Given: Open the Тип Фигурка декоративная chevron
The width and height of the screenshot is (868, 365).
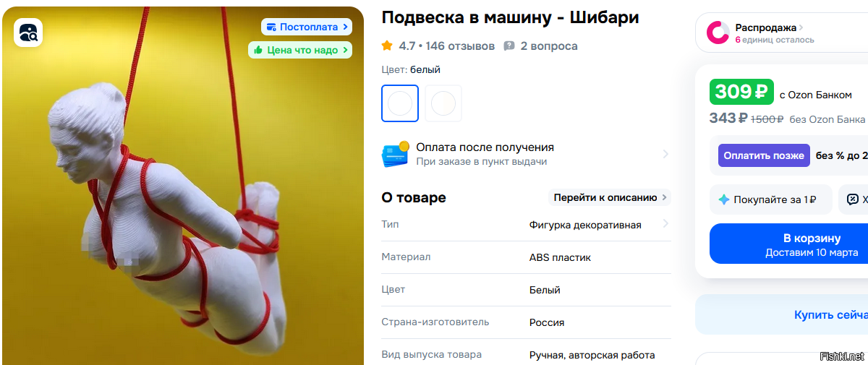Looking at the screenshot, I should [665, 224].
